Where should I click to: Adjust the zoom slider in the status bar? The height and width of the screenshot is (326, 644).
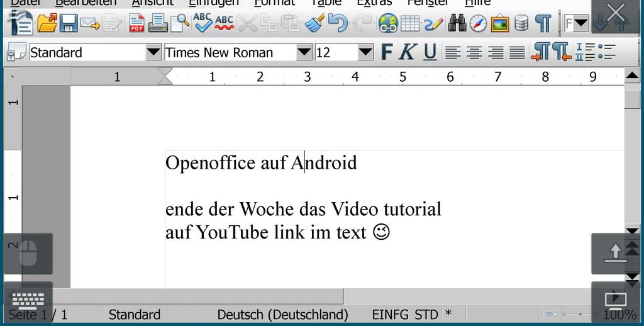click(x=580, y=314)
